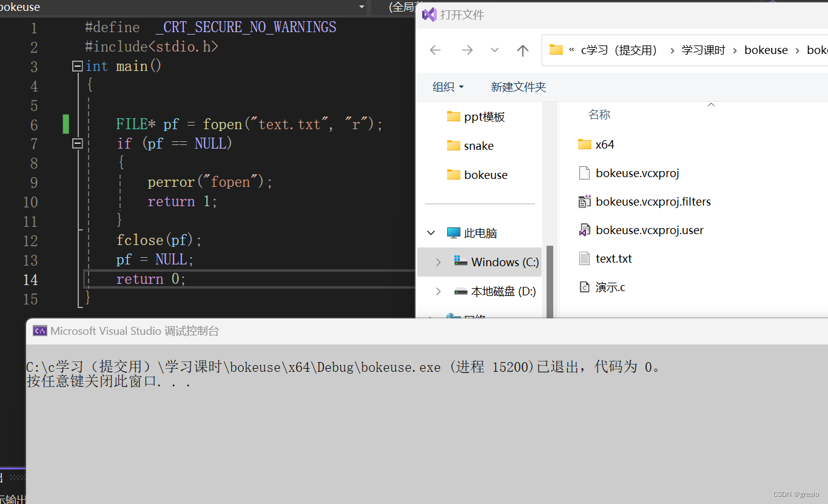Select text.txt file in list
Screen dimensions: 828x504
[614, 259]
